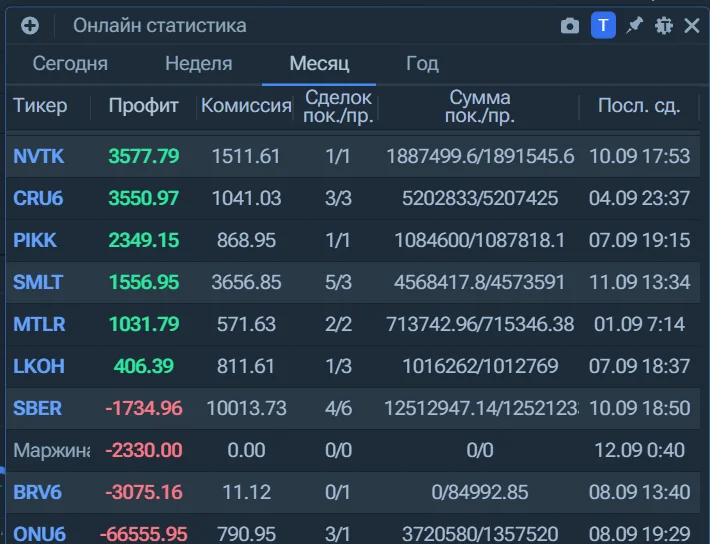
Task: Click profit value 406.39
Action: coord(144,366)
